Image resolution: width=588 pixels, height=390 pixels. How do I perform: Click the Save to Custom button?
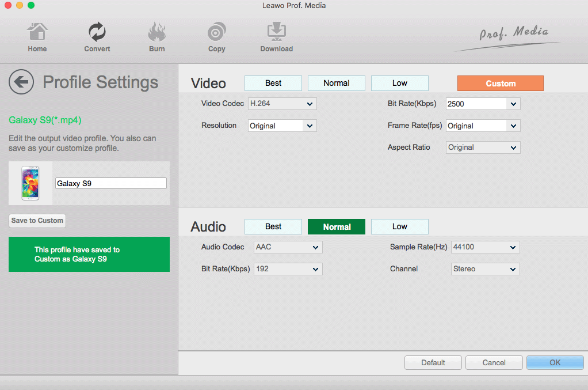37,221
